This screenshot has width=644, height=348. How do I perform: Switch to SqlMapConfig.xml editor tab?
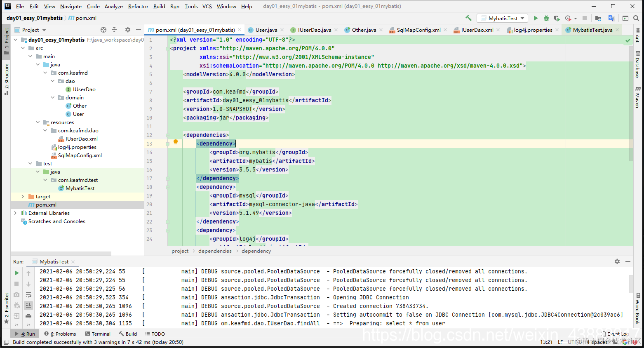pyautogui.click(x=418, y=30)
